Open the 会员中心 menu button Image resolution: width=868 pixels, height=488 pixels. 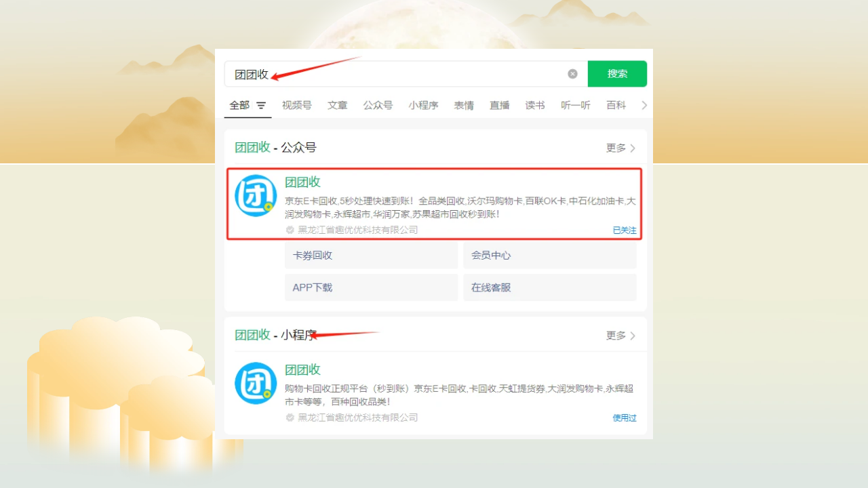pos(550,256)
